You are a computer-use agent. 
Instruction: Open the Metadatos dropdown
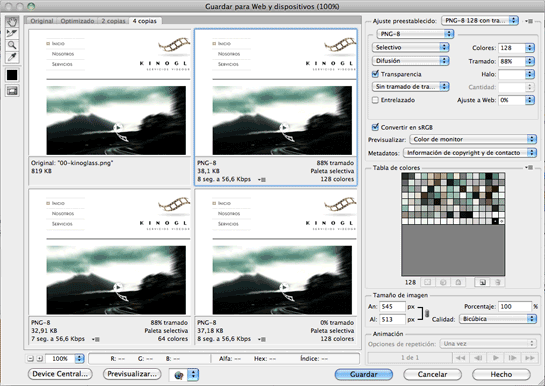(x=470, y=153)
